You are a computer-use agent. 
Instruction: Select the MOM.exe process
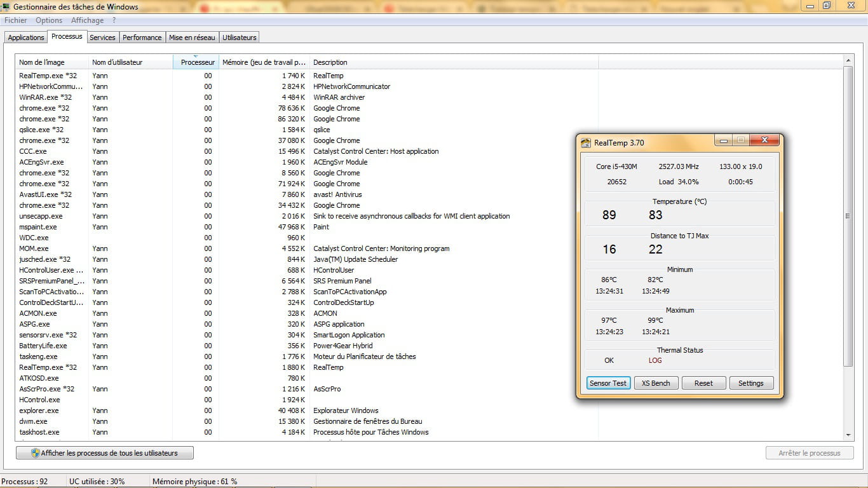[x=307, y=248]
